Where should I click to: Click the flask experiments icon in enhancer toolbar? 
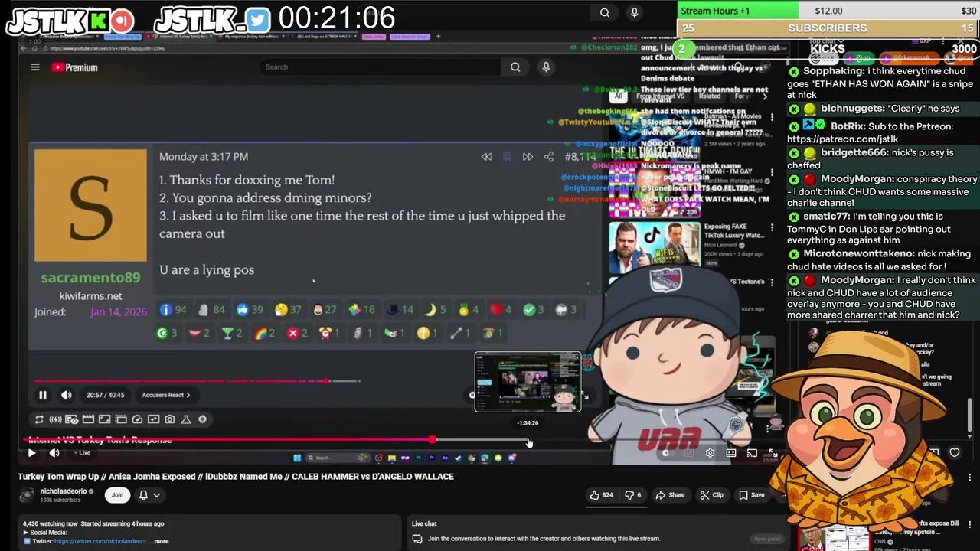[x=186, y=419]
